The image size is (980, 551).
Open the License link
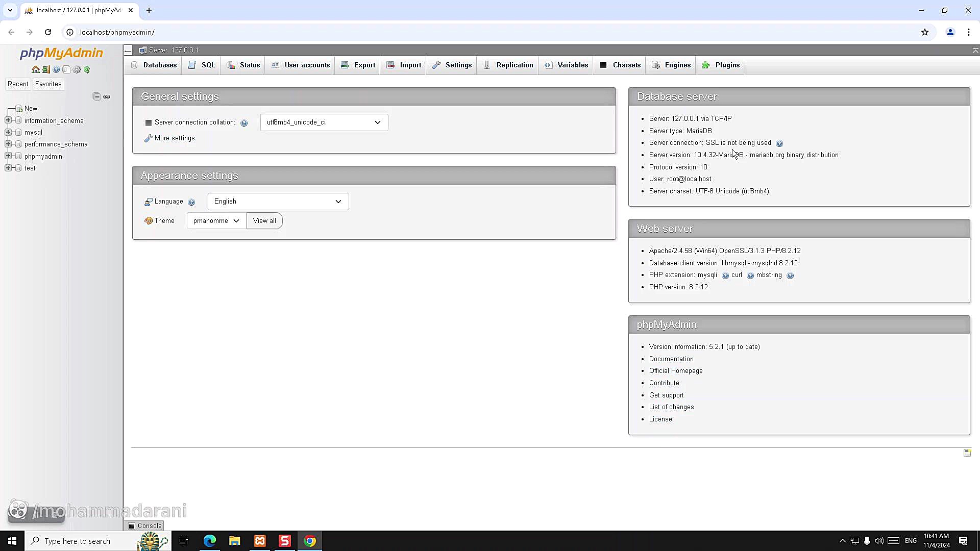click(x=660, y=419)
